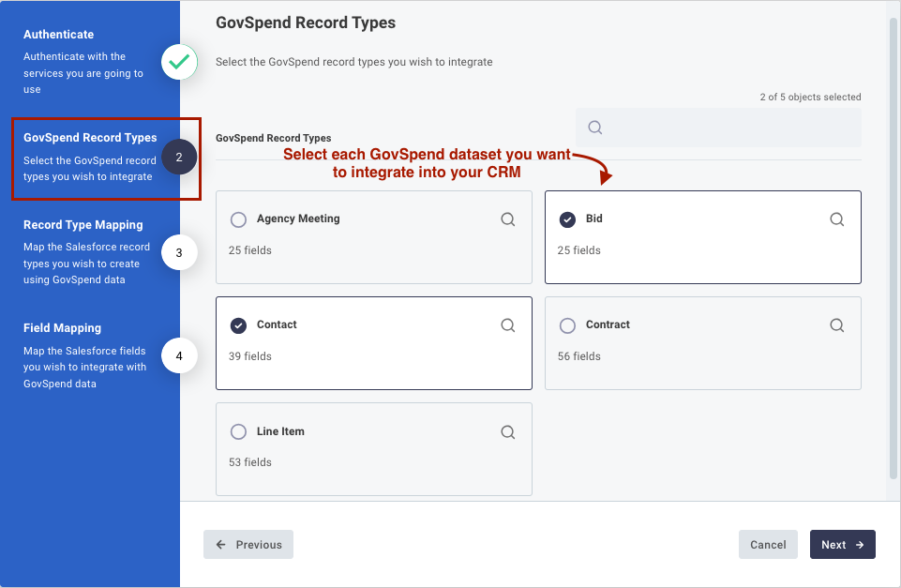901x588 pixels.
Task: Select the Line Item radio circle
Action: [238, 431]
